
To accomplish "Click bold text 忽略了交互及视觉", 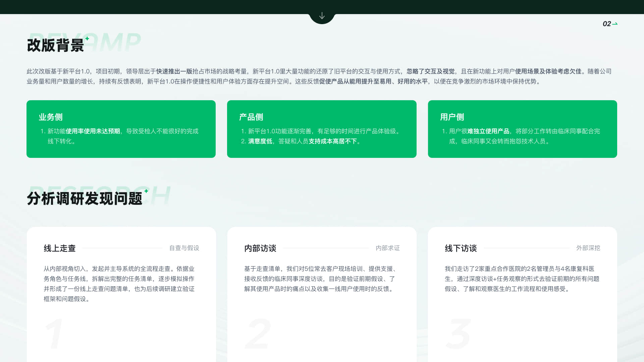I will (431, 71).
